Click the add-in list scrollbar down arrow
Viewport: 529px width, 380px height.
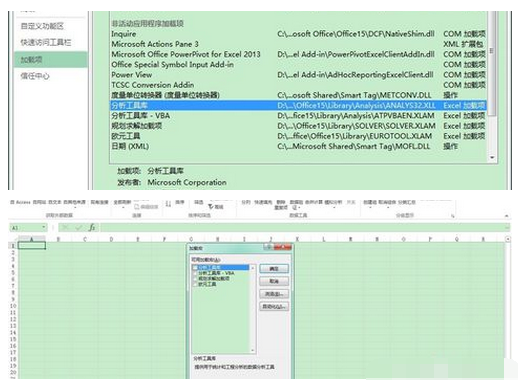pos(492,158)
